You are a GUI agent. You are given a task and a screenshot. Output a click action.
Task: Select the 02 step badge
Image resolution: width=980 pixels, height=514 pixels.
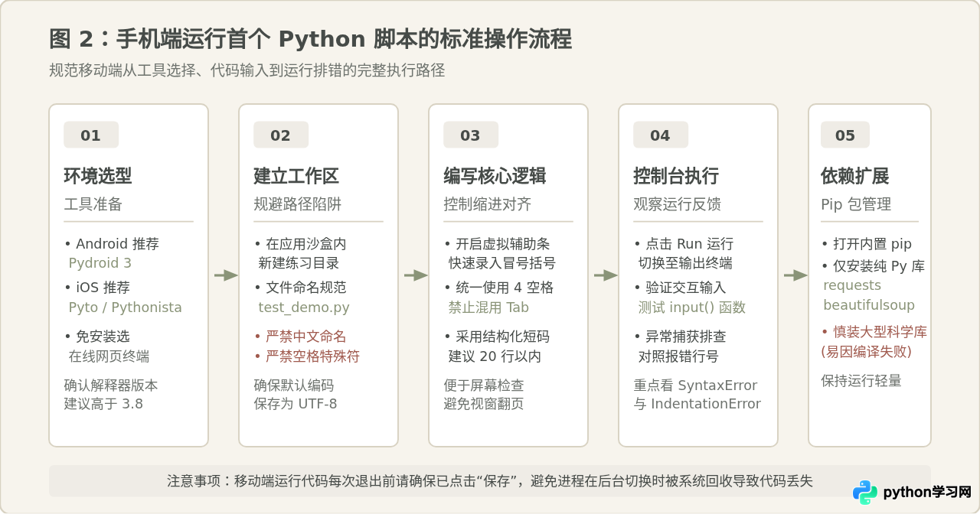[x=281, y=135]
